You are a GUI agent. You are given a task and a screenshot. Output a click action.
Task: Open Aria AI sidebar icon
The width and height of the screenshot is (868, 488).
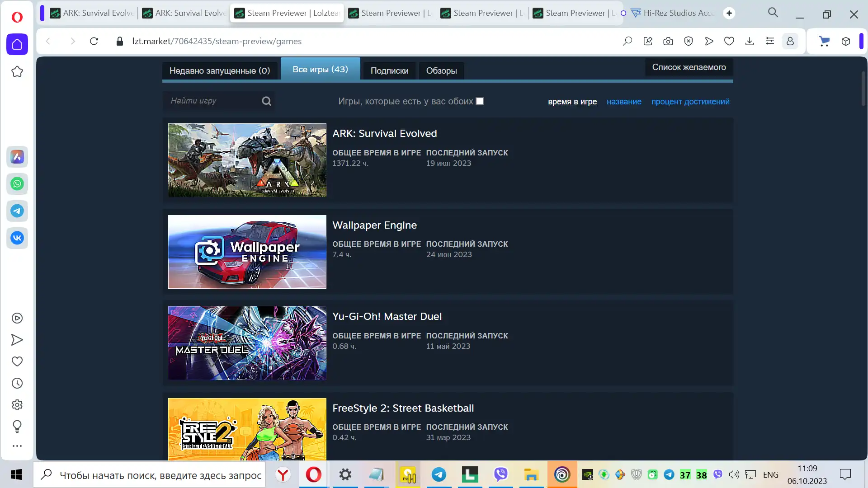[x=17, y=157]
